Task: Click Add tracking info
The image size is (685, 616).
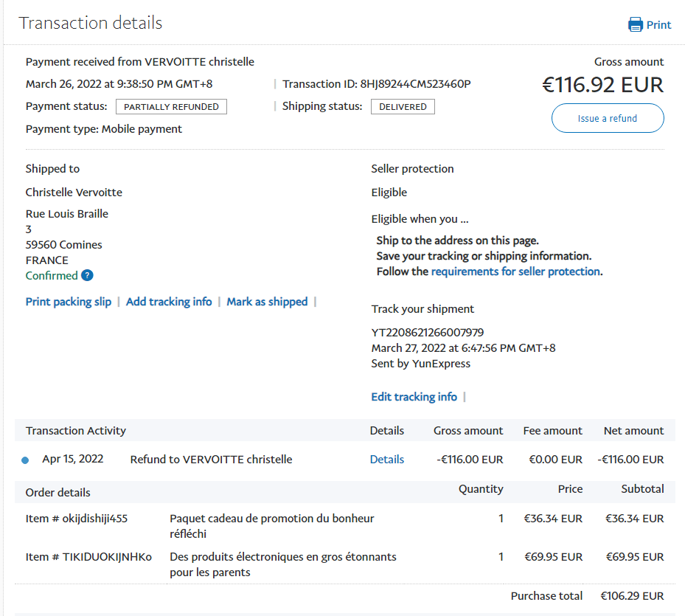Action: point(169,302)
